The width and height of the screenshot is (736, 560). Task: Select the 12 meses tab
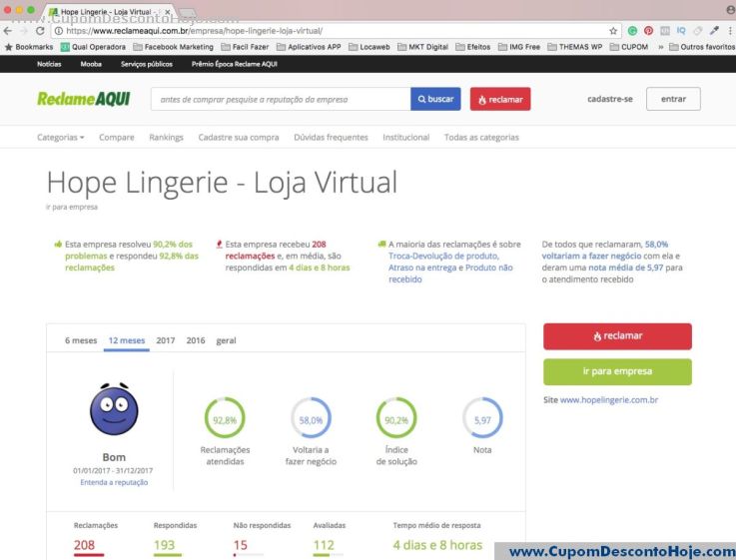pyautogui.click(x=127, y=340)
